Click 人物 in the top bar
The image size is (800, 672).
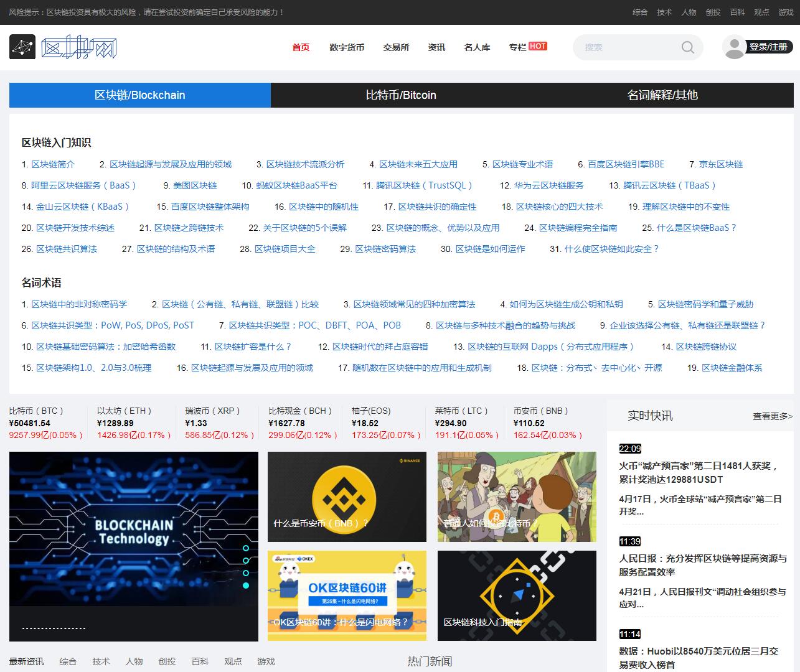pyautogui.click(x=689, y=12)
